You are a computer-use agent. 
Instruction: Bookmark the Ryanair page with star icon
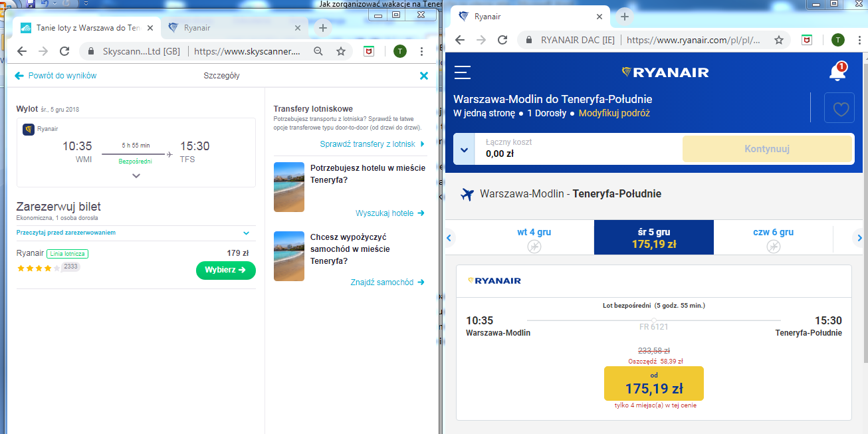point(779,40)
